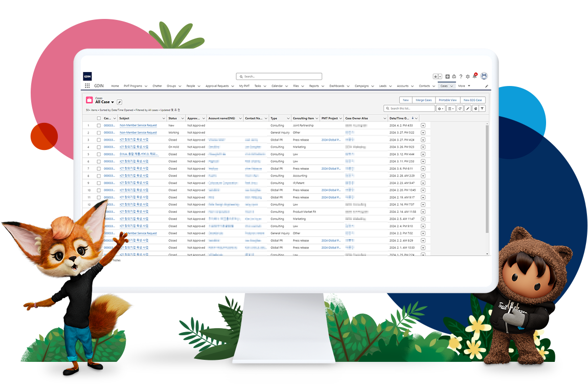Viewport: 588px width, 389px height.
Task: Open the Setup gear icon
Action: pyautogui.click(x=468, y=76)
